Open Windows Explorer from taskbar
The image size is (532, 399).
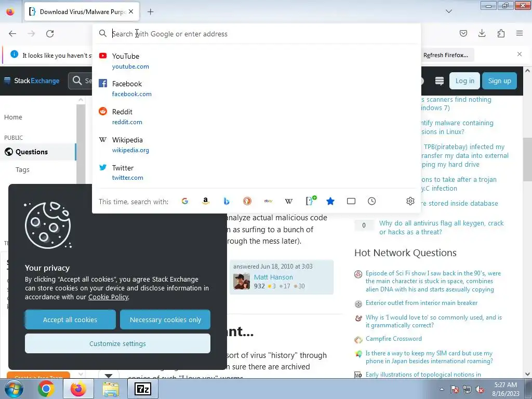pyautogui.click(x=111, y=389)
